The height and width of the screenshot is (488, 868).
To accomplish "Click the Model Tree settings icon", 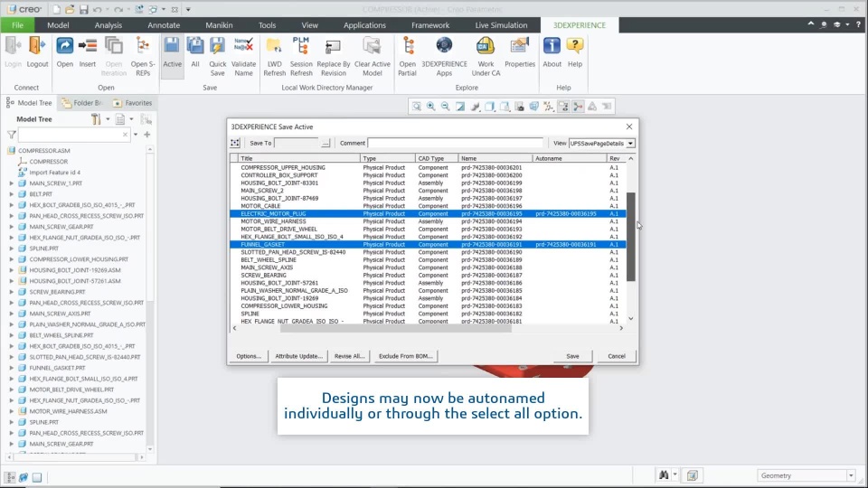I will pyautogui.click(x=96, y=119).
